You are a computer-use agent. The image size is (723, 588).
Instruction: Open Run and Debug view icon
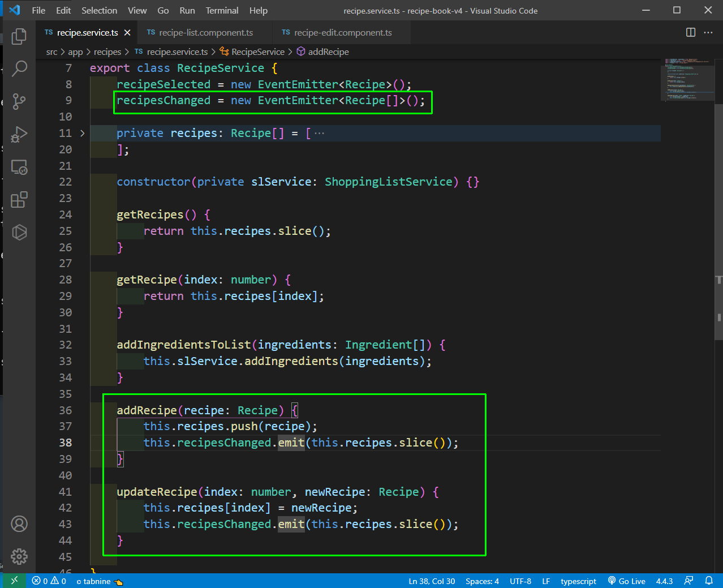click(x=19, y=134)
